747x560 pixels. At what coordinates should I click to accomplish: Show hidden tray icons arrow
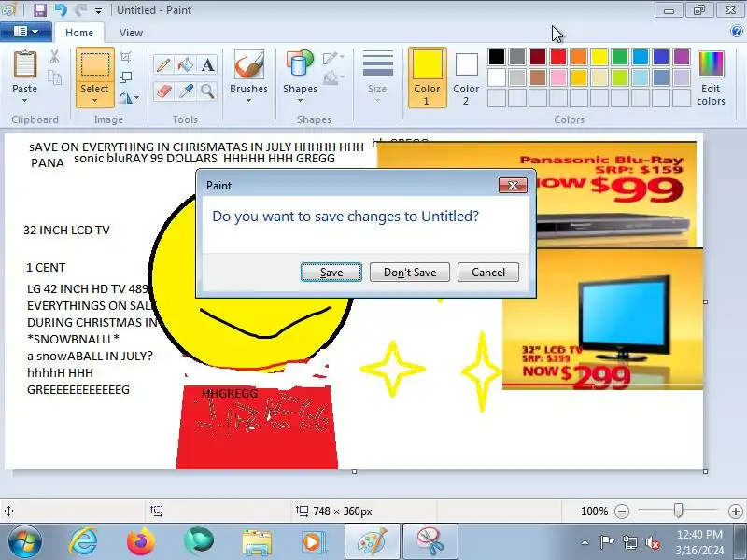coord(585,542)
